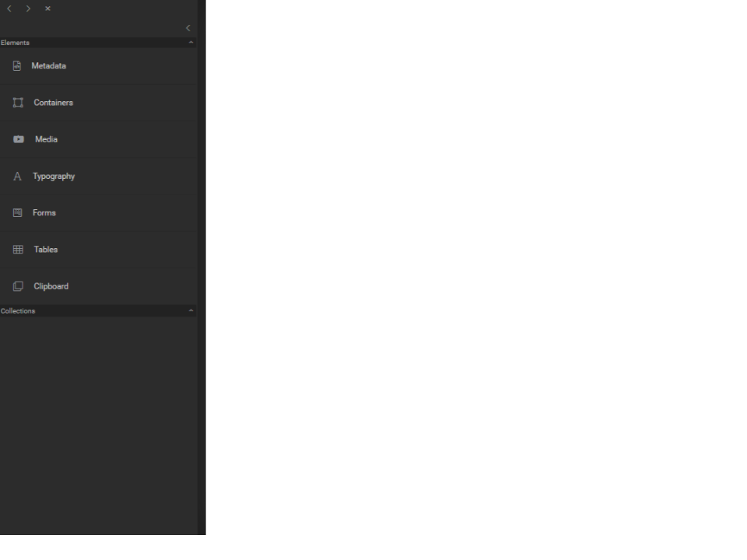The height and width of the screenshot is (560, 747).
Task: Open the Containers elements category
Action: pyautogui.click(x=99, y=103)
